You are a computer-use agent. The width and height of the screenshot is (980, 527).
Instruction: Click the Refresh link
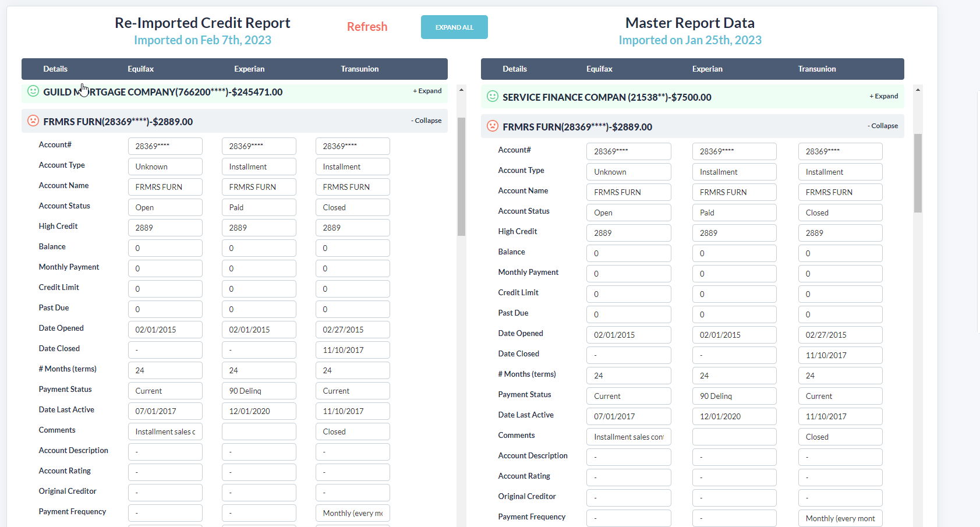point(367,27)
